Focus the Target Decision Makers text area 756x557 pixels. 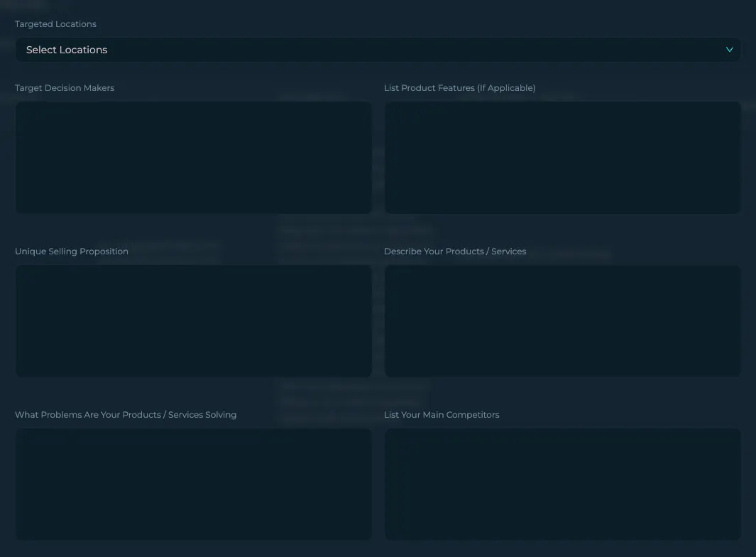click(193, 157)
